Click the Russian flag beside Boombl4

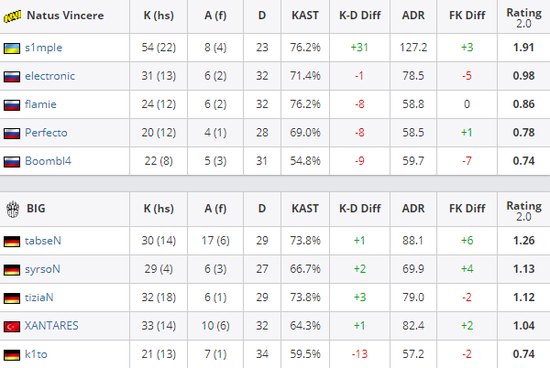(x=12, y=162)
